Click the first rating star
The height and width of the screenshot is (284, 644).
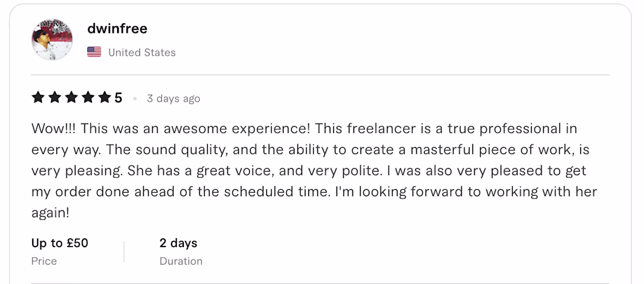[38, 98]
